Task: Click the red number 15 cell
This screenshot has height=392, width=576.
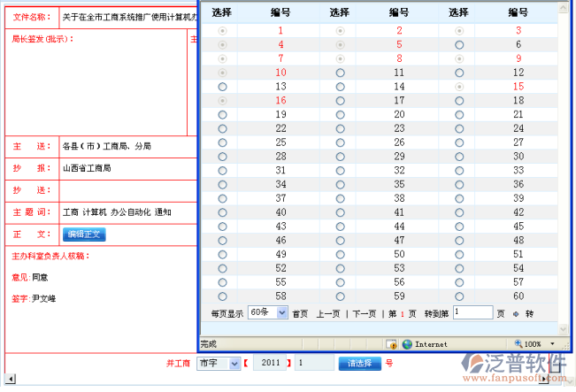Action: pos(518,87)
